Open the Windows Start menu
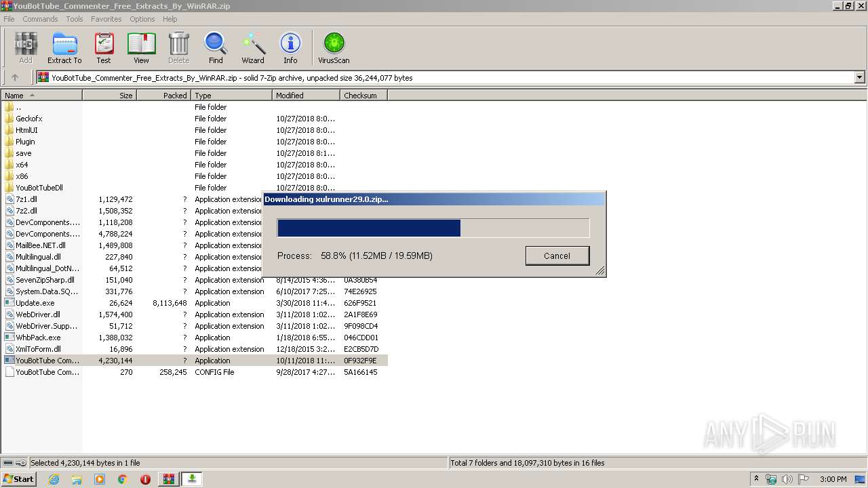868x488 pixels. [19, 479]
